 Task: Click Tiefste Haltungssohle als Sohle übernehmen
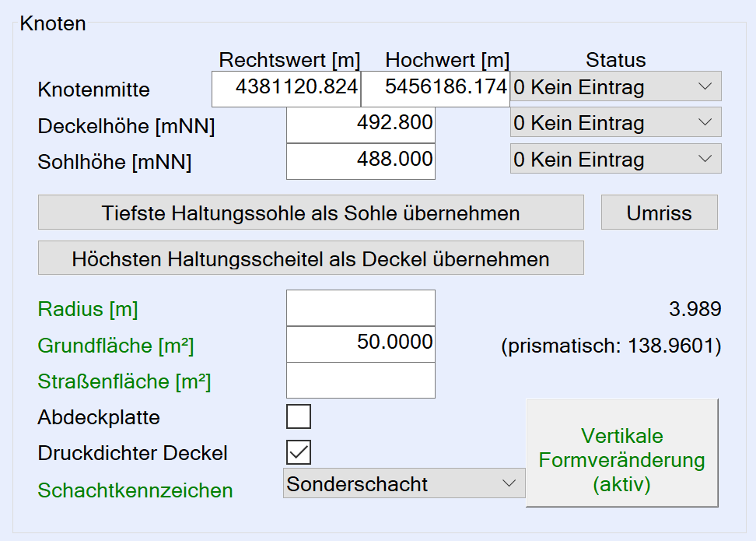(x=310, y=213)
